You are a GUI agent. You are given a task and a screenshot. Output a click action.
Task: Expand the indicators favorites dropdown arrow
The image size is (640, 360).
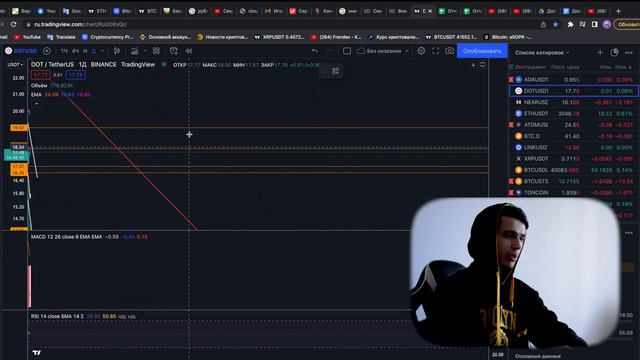145,51
